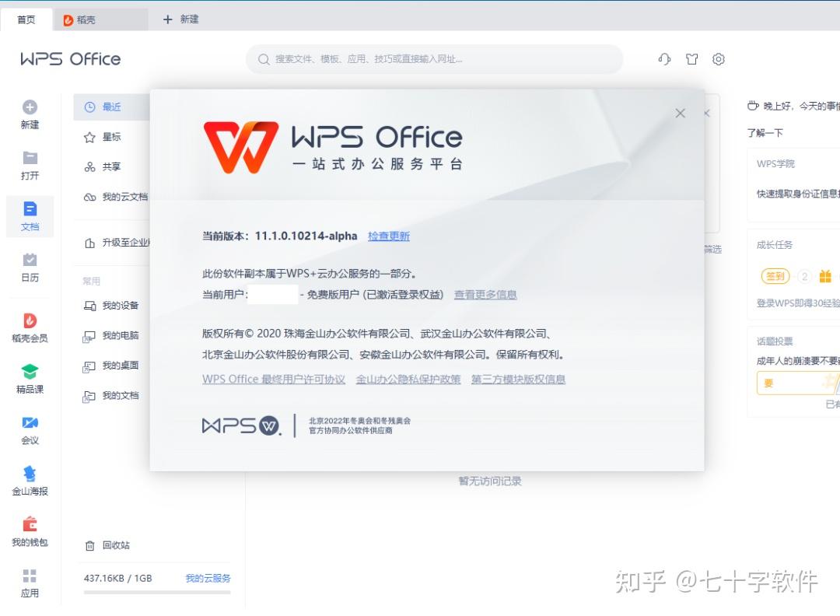The image size is (840, 616).
Task: Select the 打开 open-file icon in sidebar
Action: point(29,165)
